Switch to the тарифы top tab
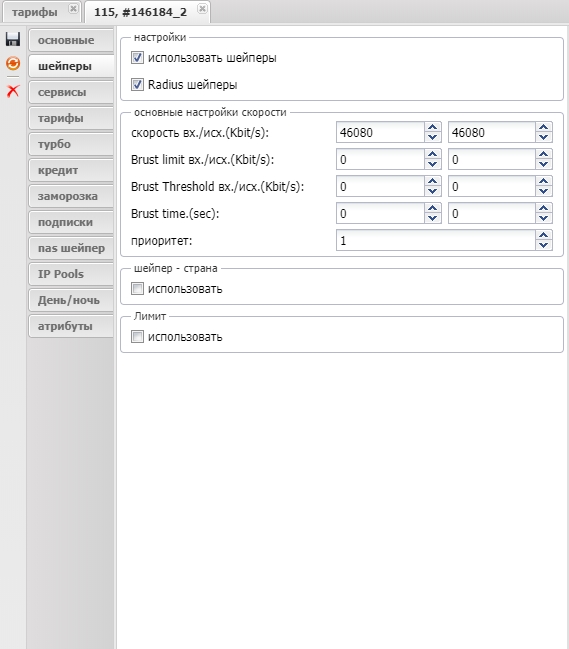This screenshot has height=649, width=569. tap(35, 12)
